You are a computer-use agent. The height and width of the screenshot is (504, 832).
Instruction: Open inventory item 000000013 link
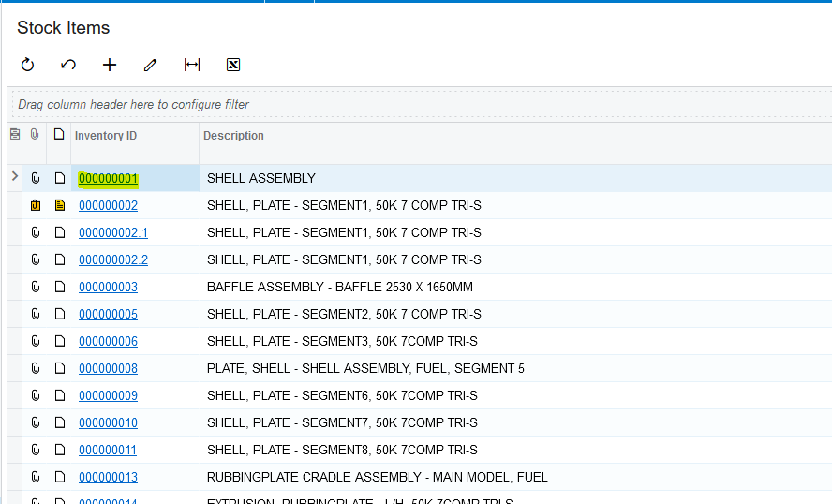(x=108, y=477)
